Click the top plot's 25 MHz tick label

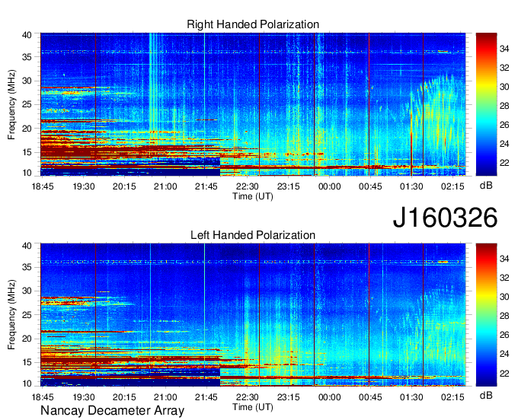[27, 104]
